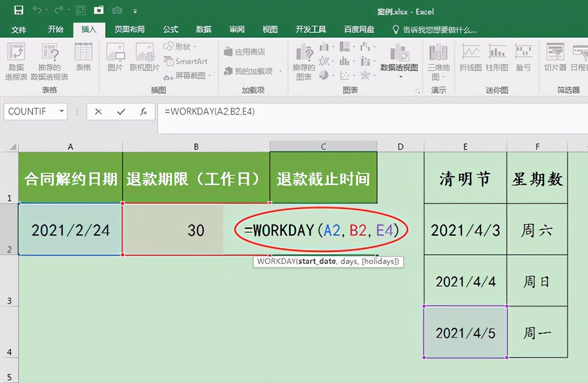Select the 退款截止时间 header cell
Image resolution: width=588 pixels, height=383 pixels.
pos(323,177)
